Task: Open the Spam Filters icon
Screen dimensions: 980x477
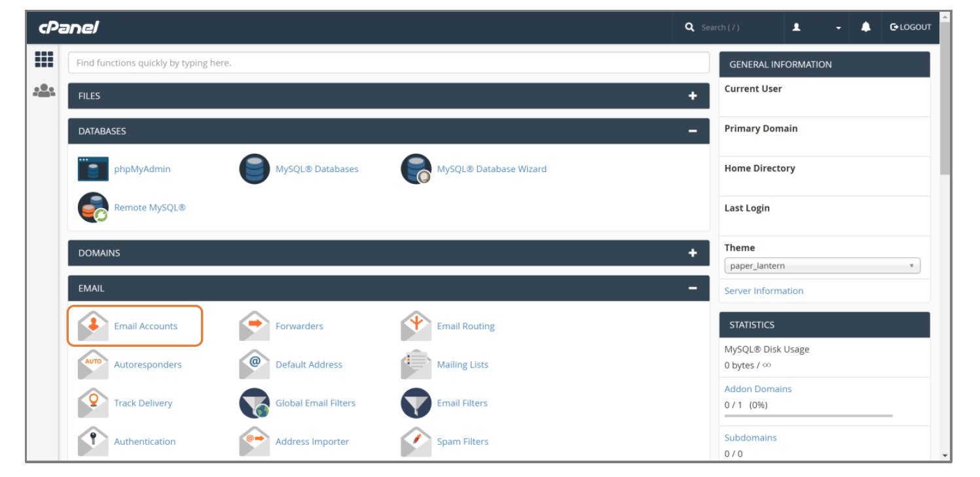Action: click(x=416, y=442)
